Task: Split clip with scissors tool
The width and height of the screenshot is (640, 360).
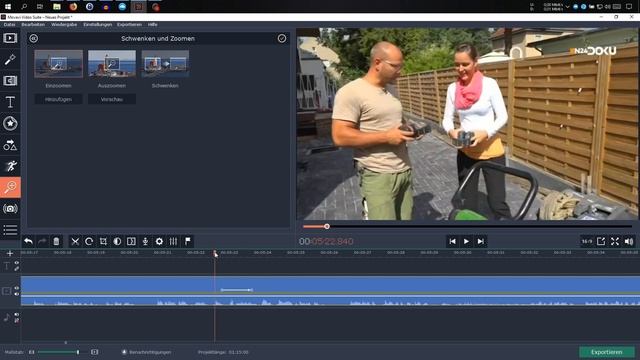Action: [75, 241]
